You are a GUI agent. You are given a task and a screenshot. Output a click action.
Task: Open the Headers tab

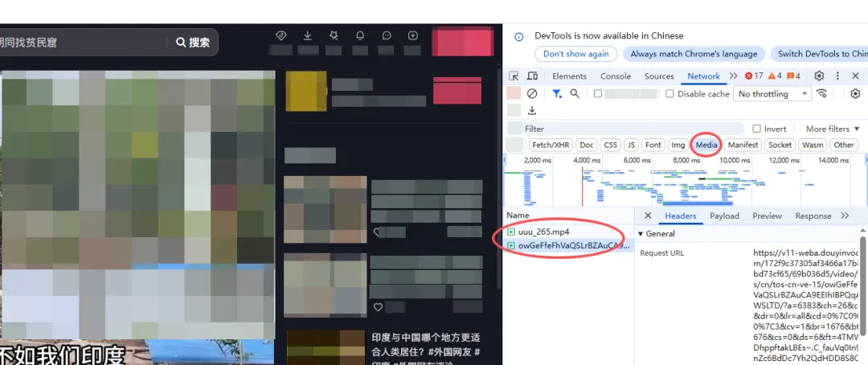click(681, 215)
